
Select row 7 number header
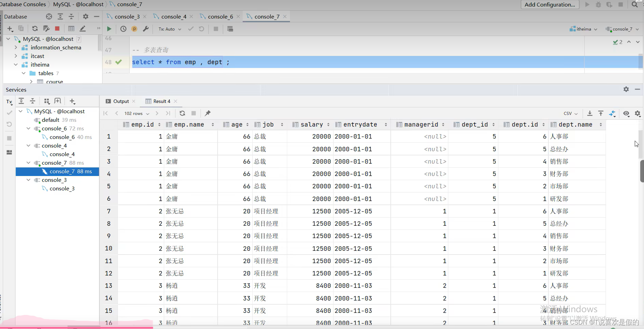(x=109, y=211)
